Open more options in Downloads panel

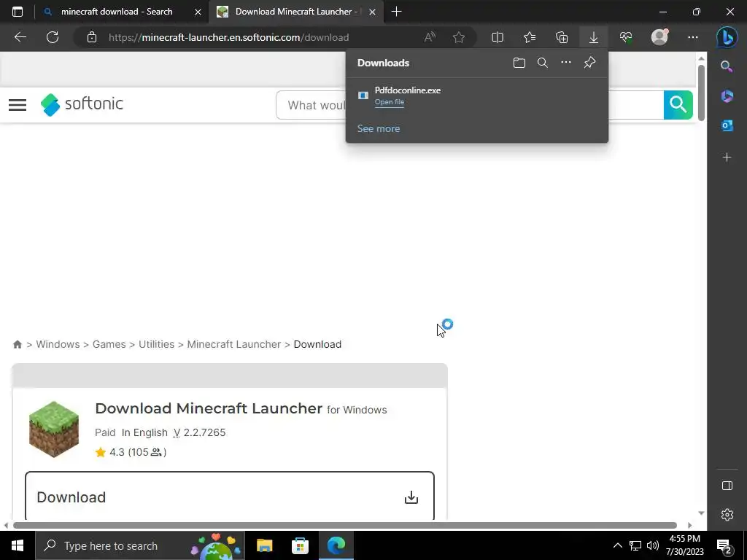[566, 63]
